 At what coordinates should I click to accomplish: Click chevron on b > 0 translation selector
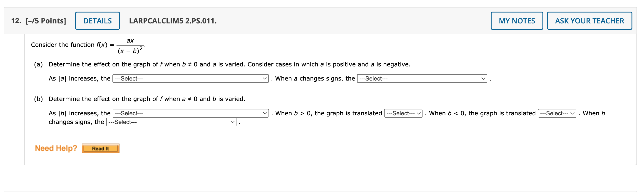click(418, 113)
